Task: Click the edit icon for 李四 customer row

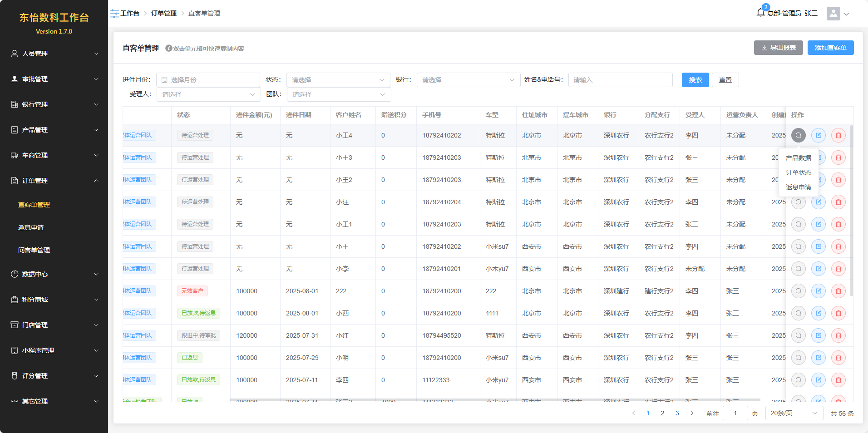Action: point(818,380)
